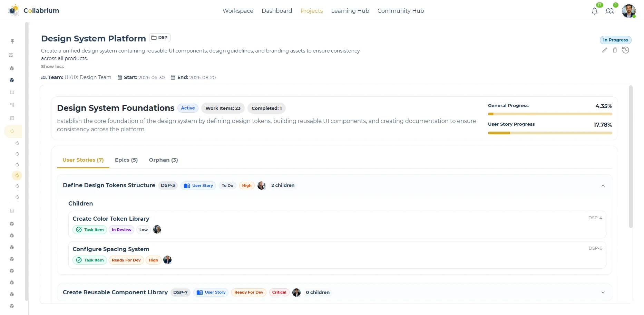Click the Low priority badge

coord(144,230)
